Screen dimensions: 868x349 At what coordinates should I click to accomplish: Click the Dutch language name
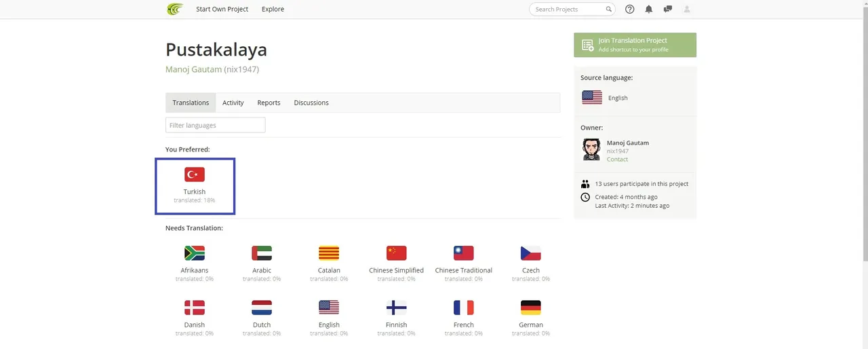coord(262,325)
